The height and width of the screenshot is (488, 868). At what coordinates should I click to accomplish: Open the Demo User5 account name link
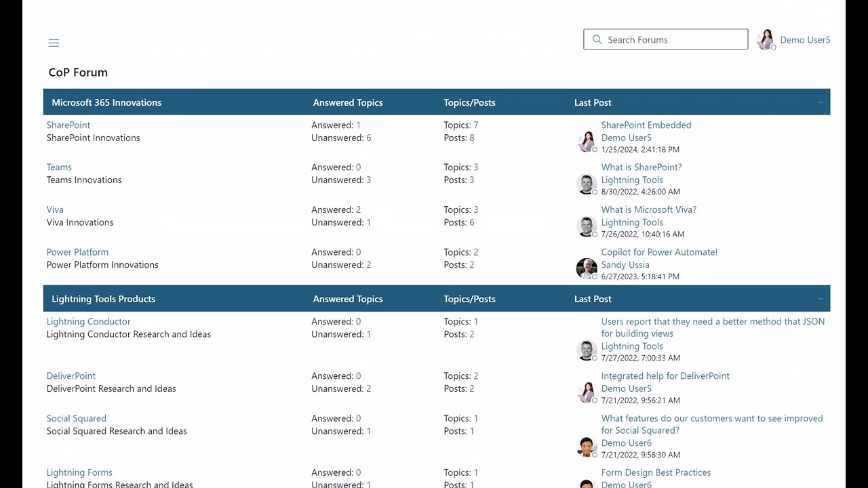tap(805, 40)
